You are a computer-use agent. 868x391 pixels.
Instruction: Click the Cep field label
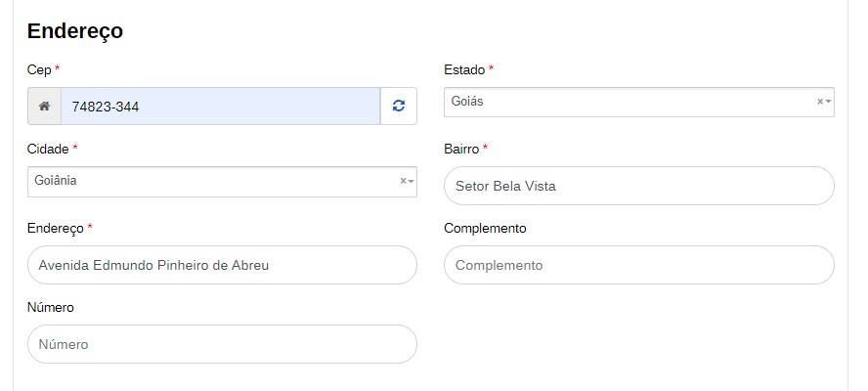(39, 69)
